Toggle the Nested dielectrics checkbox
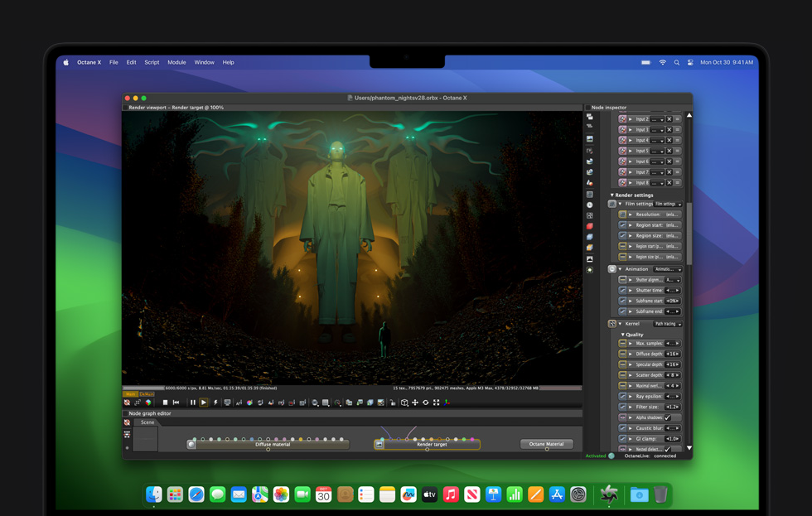 (668, 449)
